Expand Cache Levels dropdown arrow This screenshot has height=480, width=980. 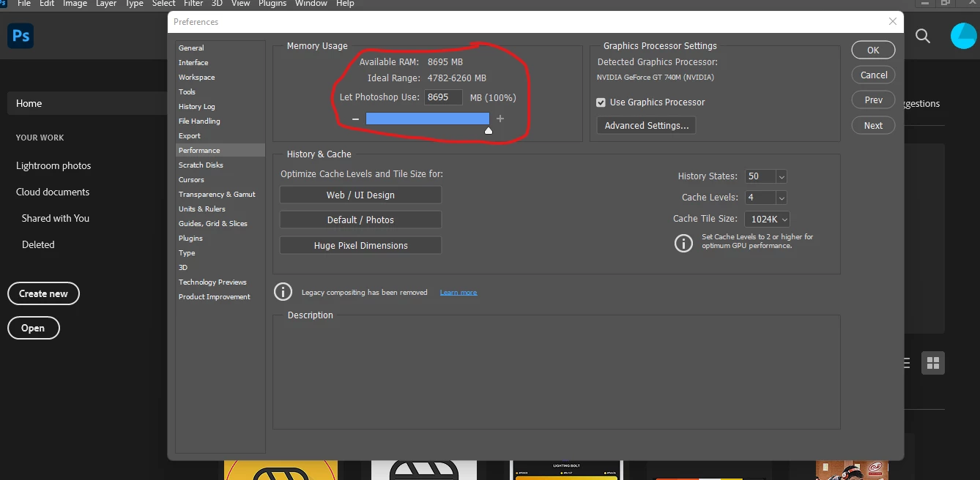[x=782, y=198]
